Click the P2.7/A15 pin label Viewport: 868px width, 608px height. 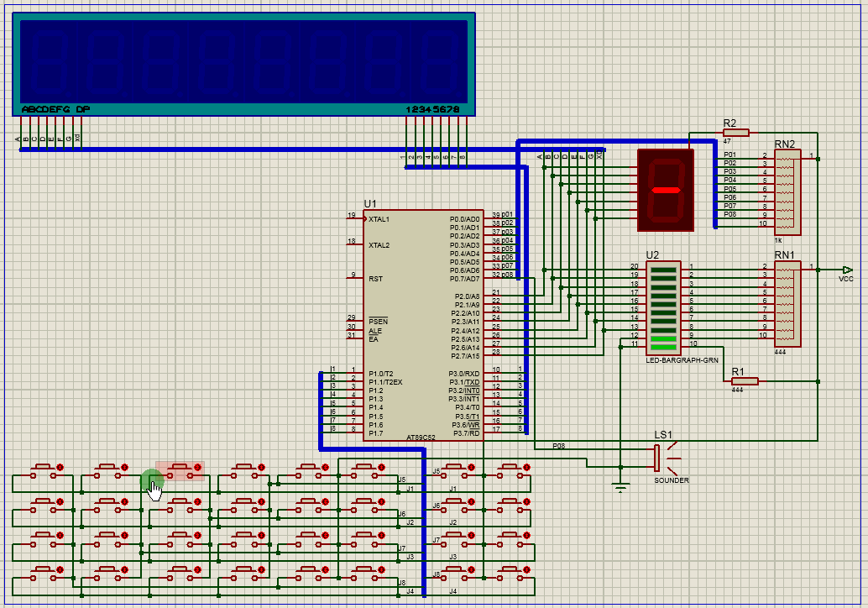[x=466, y=356]
